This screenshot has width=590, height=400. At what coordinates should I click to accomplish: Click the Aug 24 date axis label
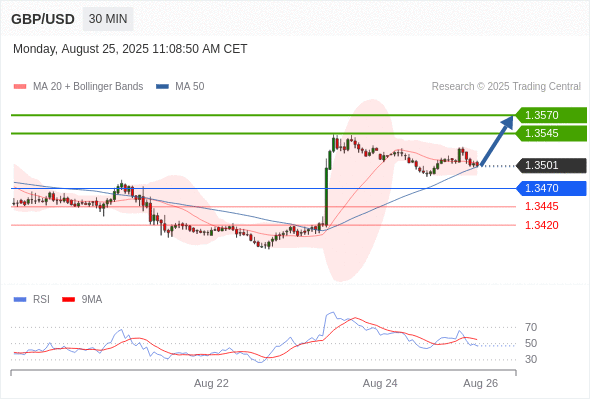pos(380,383)
